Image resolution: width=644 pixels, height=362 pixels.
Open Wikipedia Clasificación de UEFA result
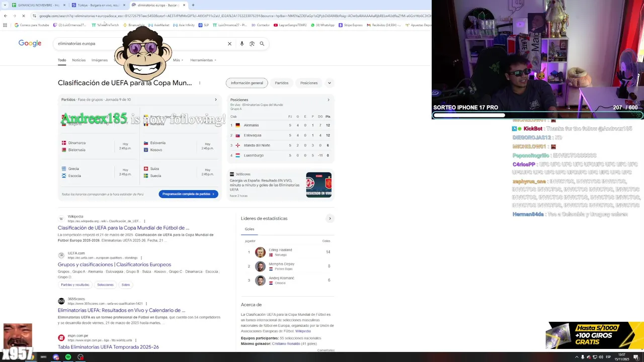[x=123, y=228]
